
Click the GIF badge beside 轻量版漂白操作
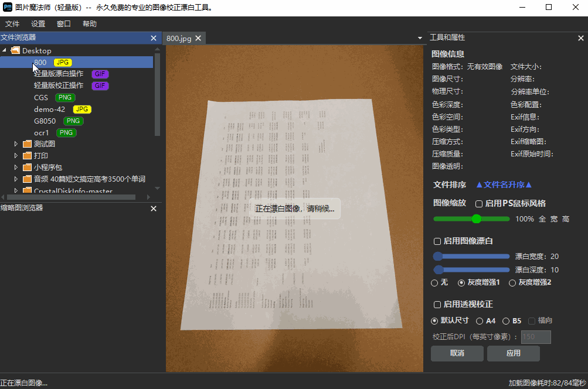pos(100,74)
